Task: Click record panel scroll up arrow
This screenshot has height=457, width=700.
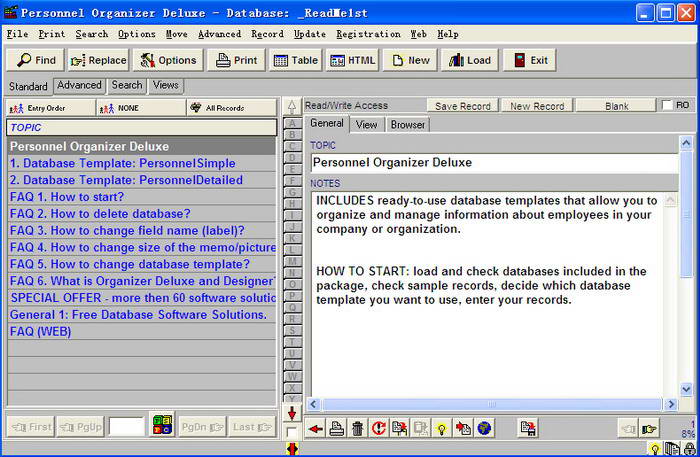Action: (686, 143)
